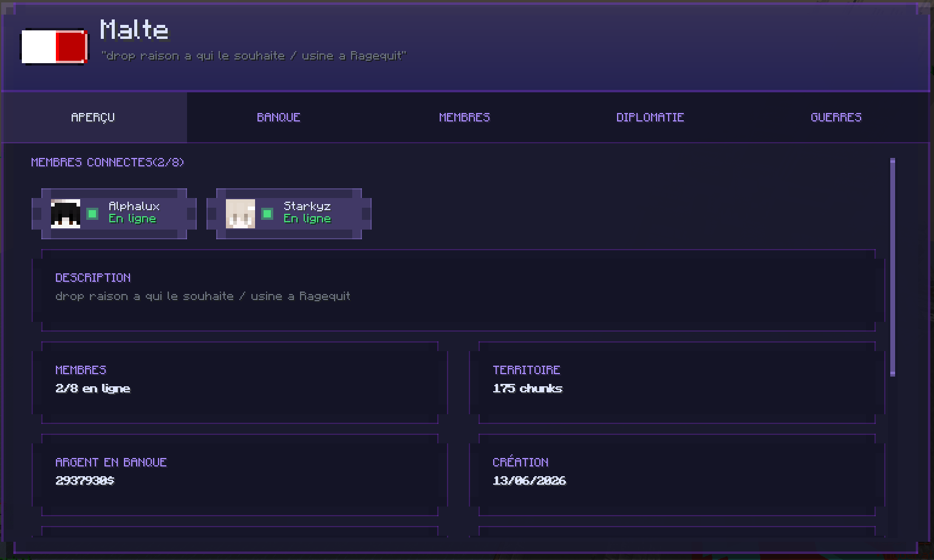The image size is (934, 560).
Task: Click the Territoire 175 chunks panel
Action: (677, 383)
